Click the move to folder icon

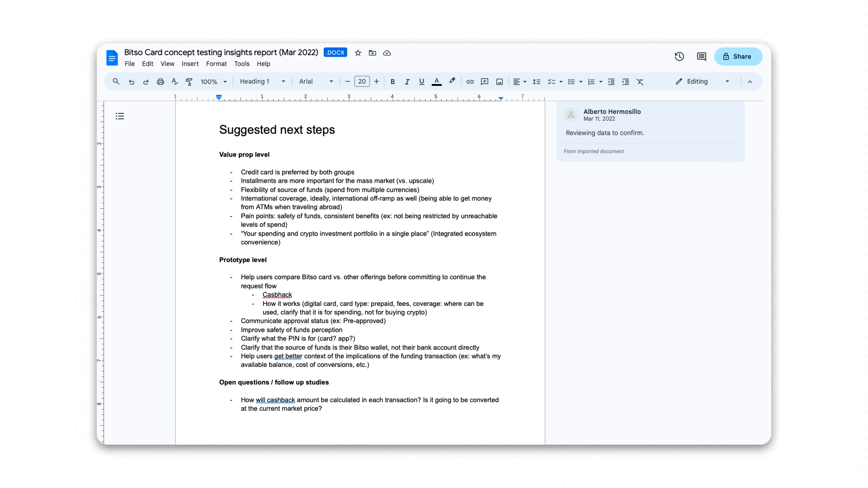[x=372, y=53]
